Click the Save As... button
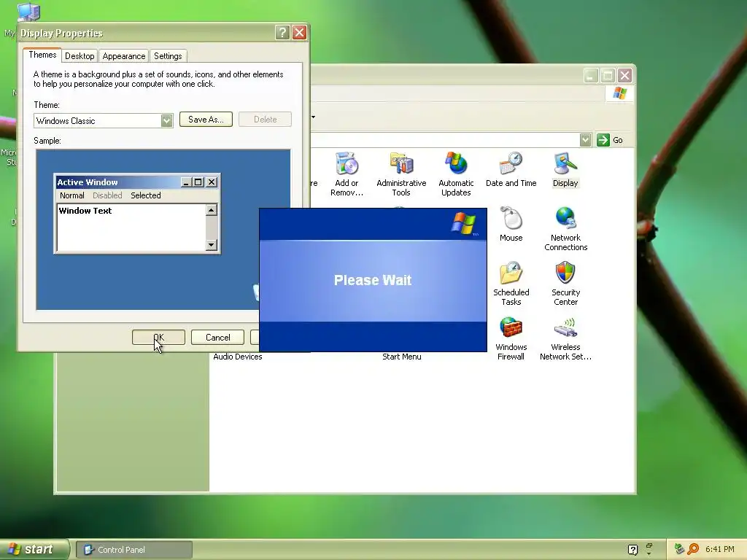This screenshot has height=560, width=747. tap(206, 120)
